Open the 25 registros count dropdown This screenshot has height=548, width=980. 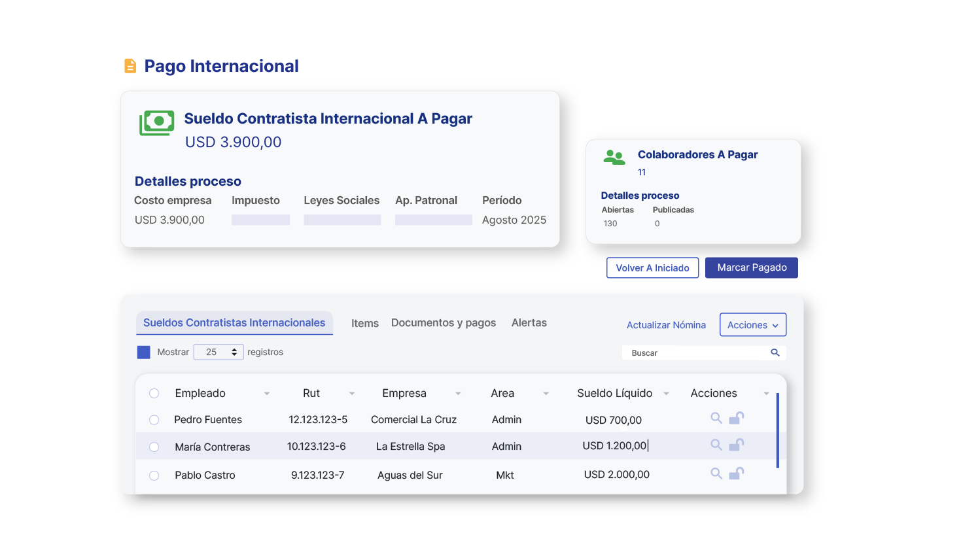[219, 352]
